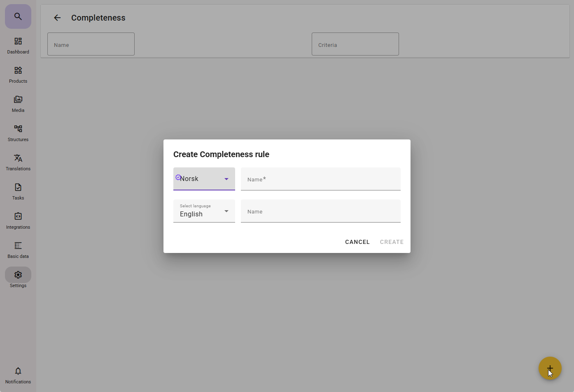Expand the Norsk language dropdown
574x392 pixels.
point(204,179)
